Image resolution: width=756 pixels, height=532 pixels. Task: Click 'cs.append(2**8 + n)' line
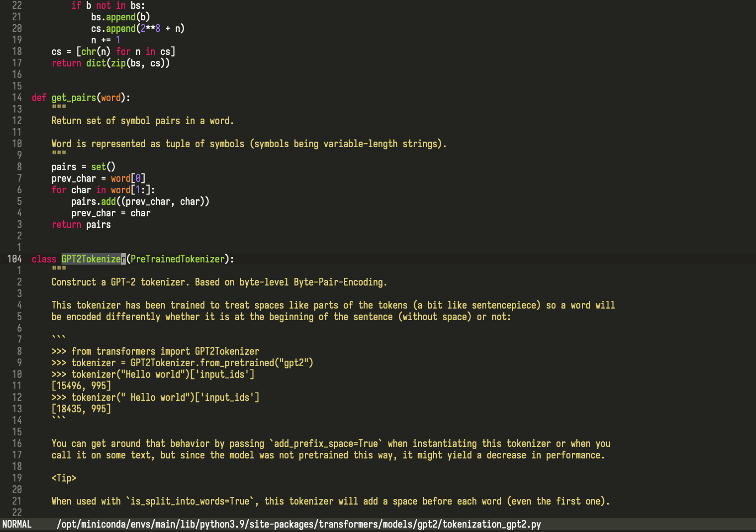point(138,29)
